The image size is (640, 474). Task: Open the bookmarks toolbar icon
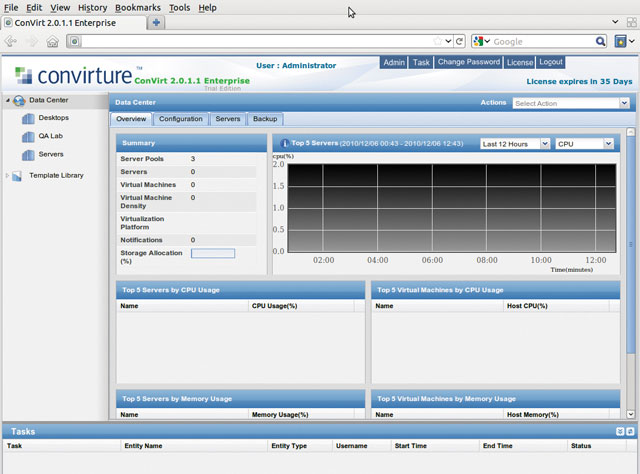[x=620, y=41]
